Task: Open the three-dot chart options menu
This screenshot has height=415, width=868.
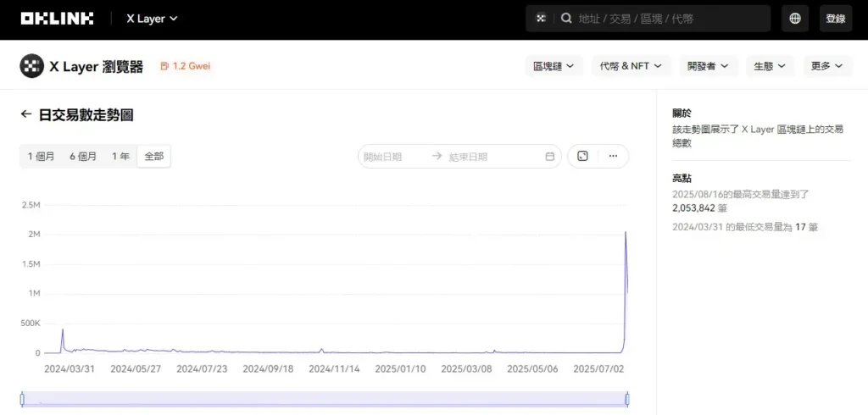Action: pyautogui.click(x=613, y=156)
